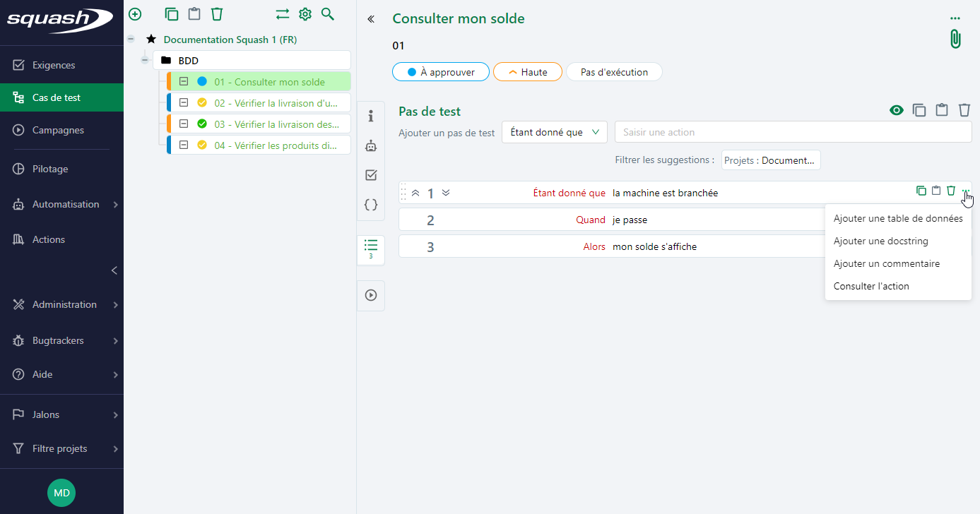980x514 pixels.
Task: Collapse the test case panel with double chevron
Action: coord(371,19)
